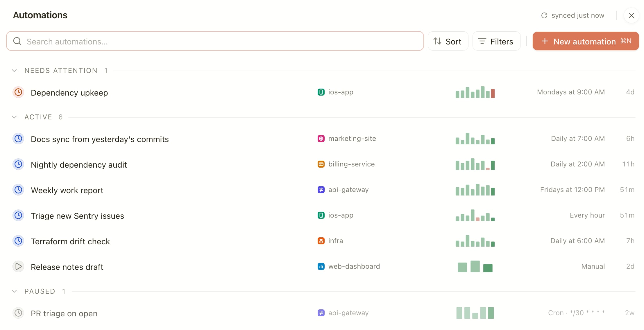Click the ios-app icon in Triage new Sentry issues row

pyautogui.click(x=321, y=216)
